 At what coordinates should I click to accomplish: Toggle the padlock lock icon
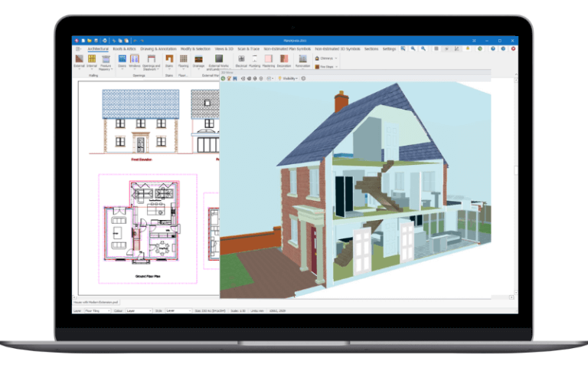pyautogui.click(x=468, y=49)
